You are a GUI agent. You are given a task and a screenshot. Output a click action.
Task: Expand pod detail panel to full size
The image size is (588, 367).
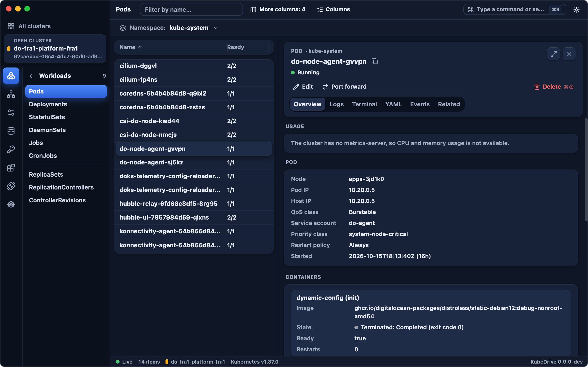(x=554, y=54)
